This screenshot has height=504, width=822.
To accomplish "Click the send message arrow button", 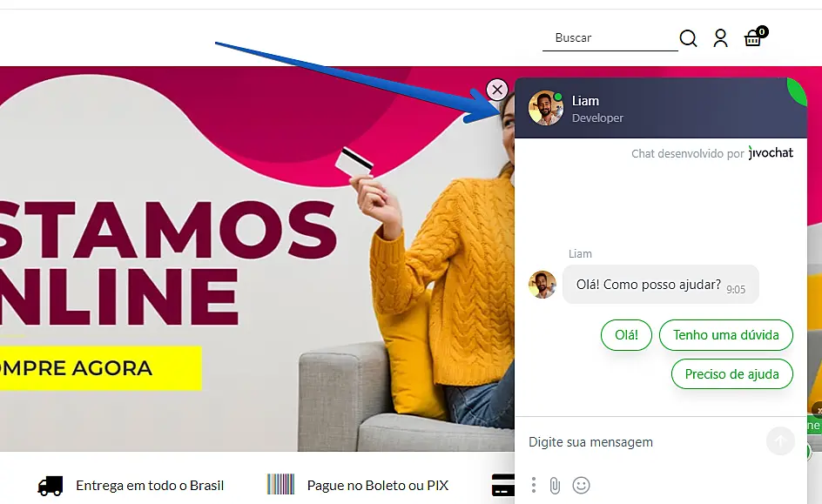I will click(x=780, y=441).
